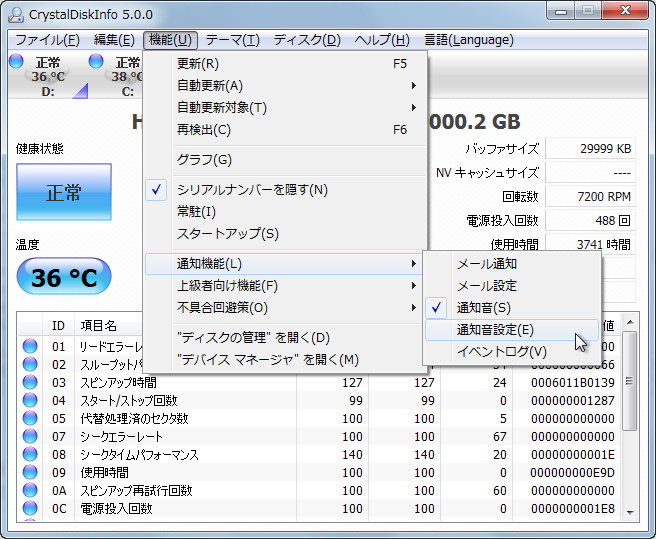Open メール設定 mail settings entry
This screenshot has width=656, height=539.
(x=512, y=286)
